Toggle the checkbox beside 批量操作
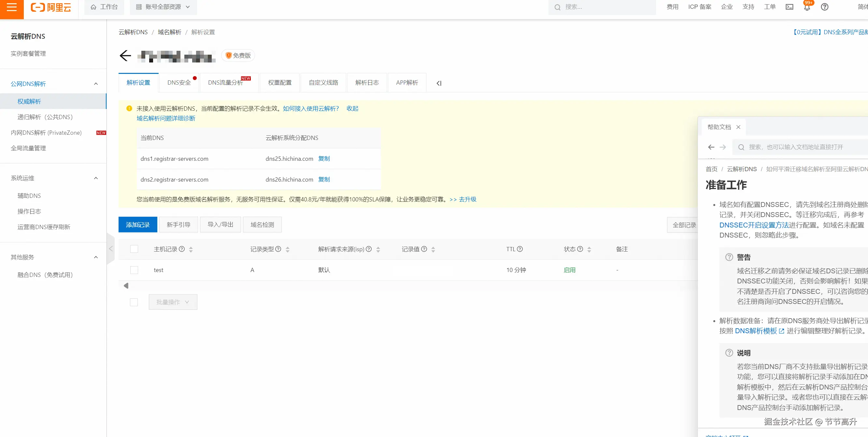Viewport: 868px width, 437px height. (x=134, y=302)
